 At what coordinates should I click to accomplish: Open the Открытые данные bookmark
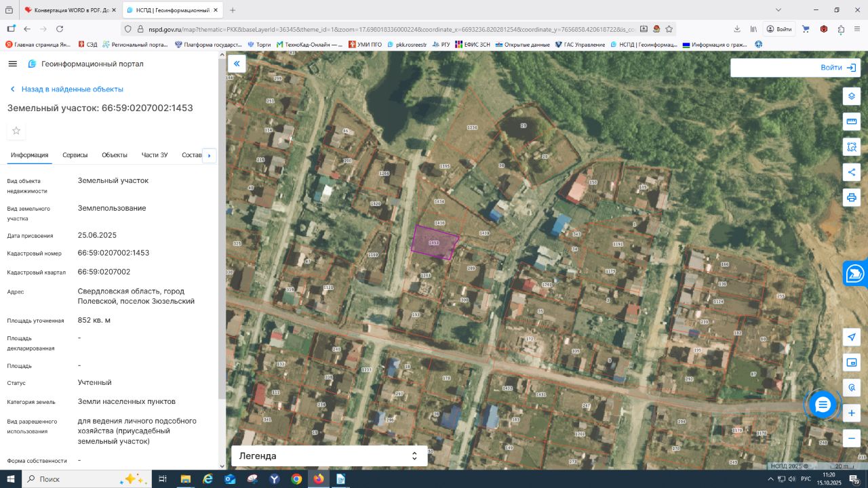coord(523,45)
